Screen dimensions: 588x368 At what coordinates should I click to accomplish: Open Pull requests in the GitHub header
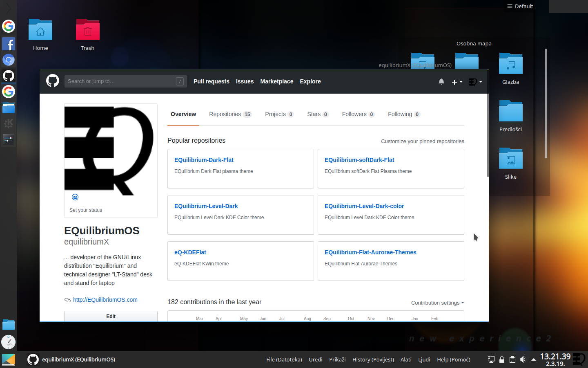coord(212,81)
